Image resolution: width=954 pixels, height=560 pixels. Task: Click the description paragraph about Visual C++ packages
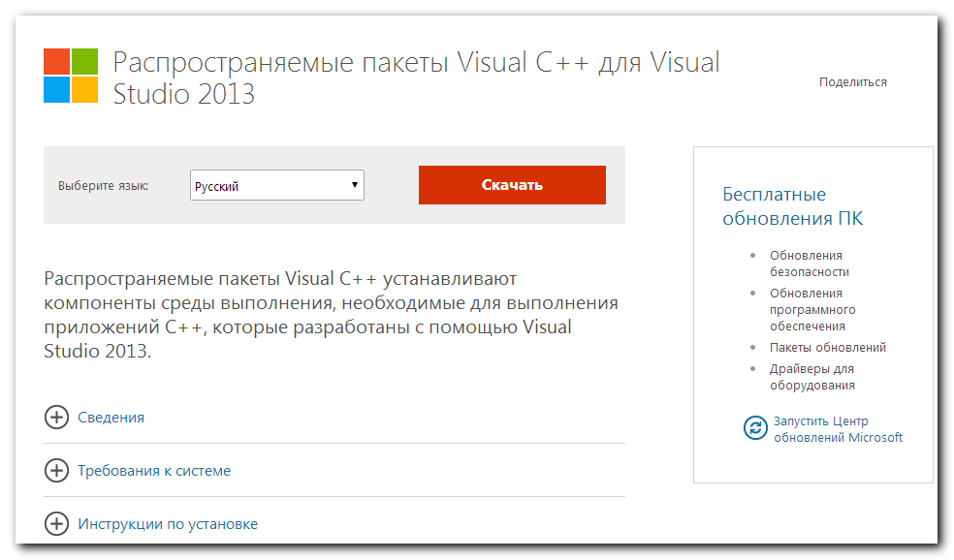point(331,314)
